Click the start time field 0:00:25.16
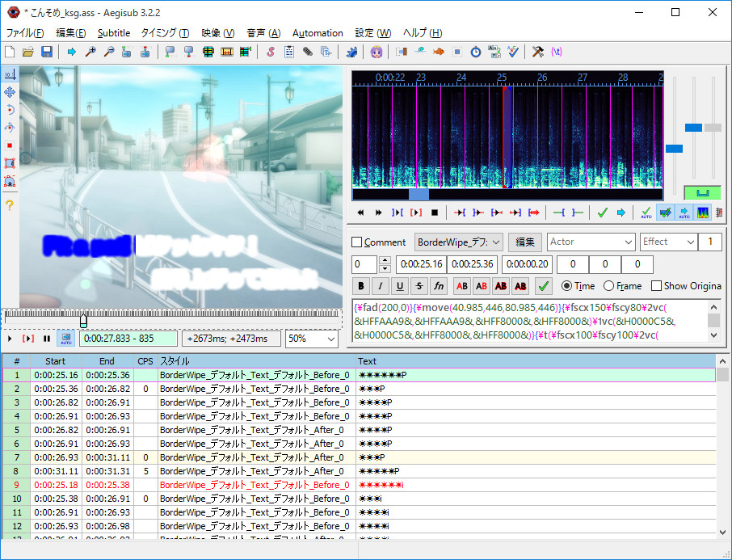The width and height of the screenshot is (732, 560). 421,264
